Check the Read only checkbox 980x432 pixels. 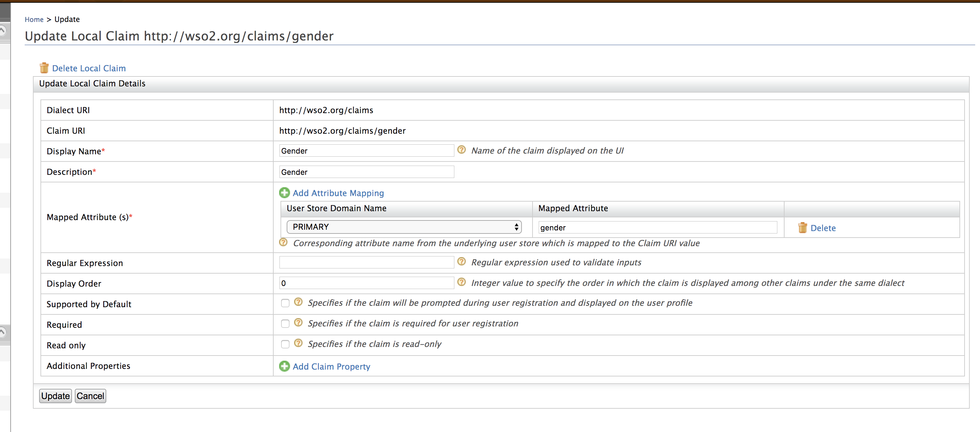tap(285, 344)
